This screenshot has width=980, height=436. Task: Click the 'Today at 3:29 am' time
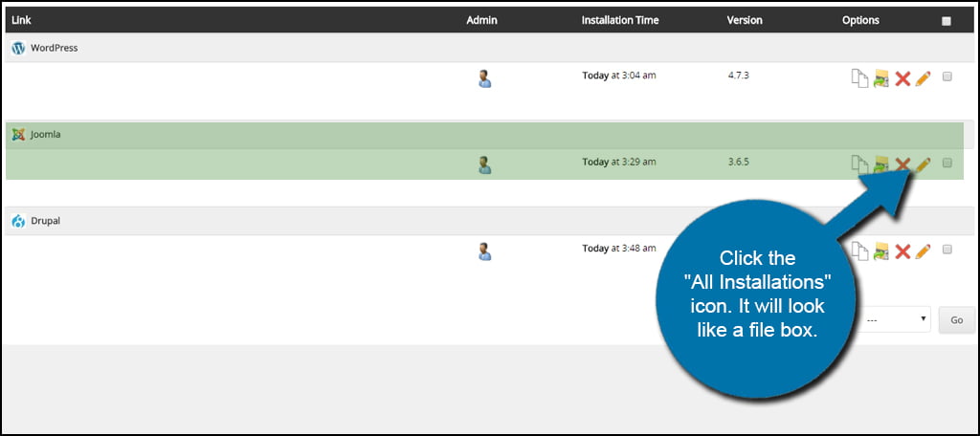(x=619, y=162)
